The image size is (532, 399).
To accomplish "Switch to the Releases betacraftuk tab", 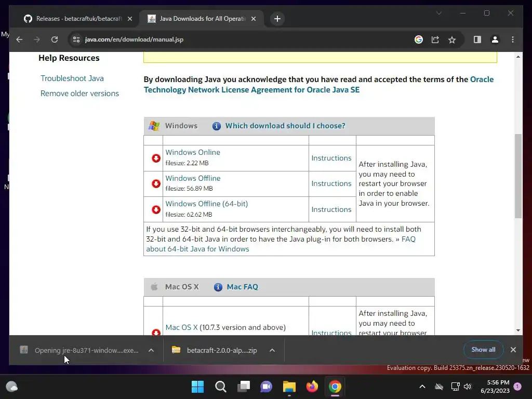I will coord(78,19).
